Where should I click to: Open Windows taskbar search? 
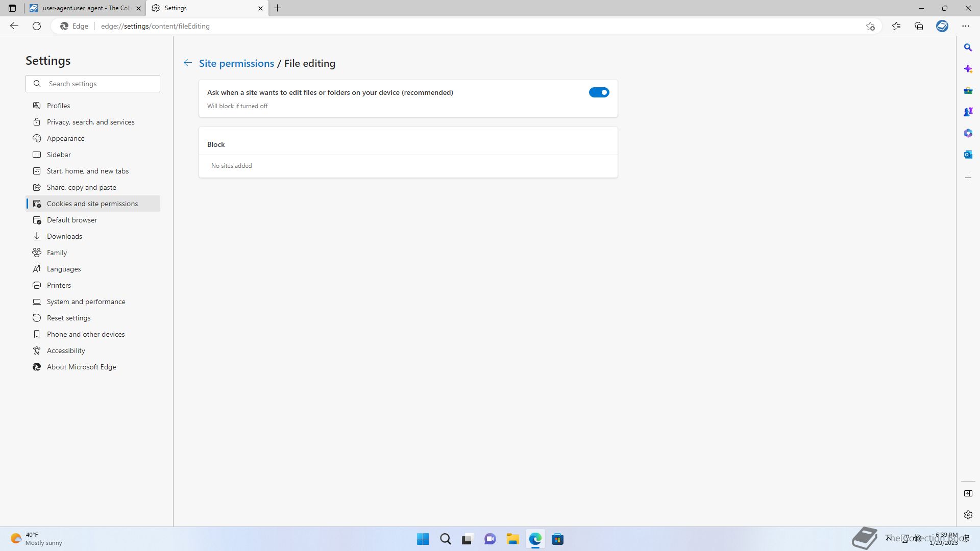(x=445, y=539)
